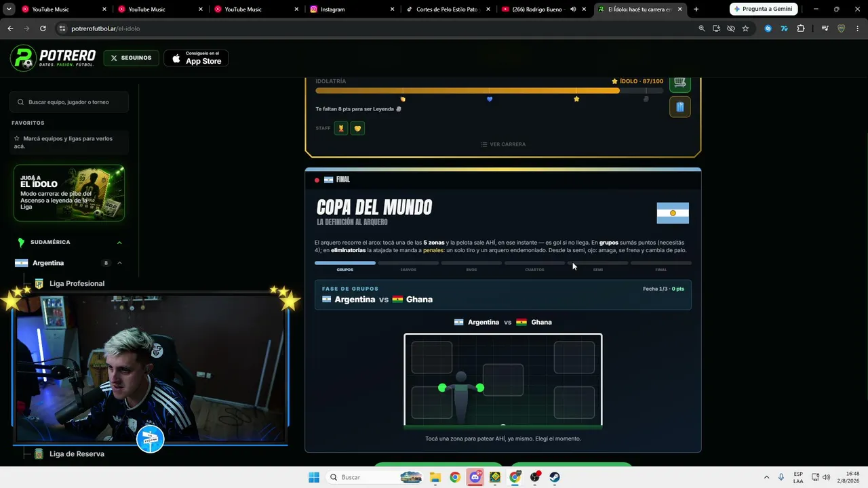This screenshot has height=488, width=868.
Task: Shoot at the bottom-right goal zone
Action: (574, 403)
